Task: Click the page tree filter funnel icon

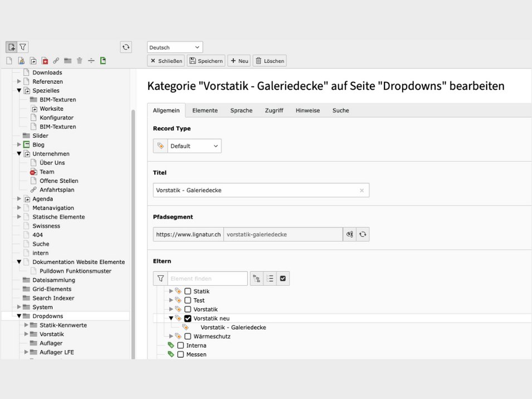Action: point(23,47)
